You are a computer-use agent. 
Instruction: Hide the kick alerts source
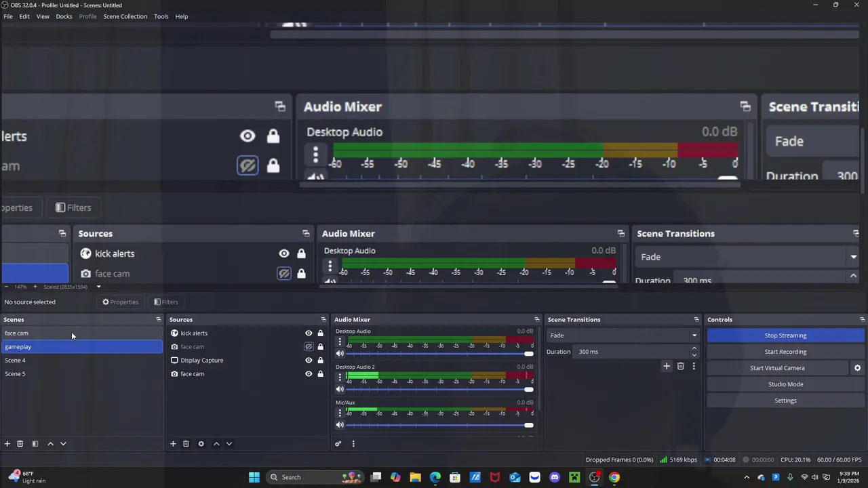tap(309, 333)
